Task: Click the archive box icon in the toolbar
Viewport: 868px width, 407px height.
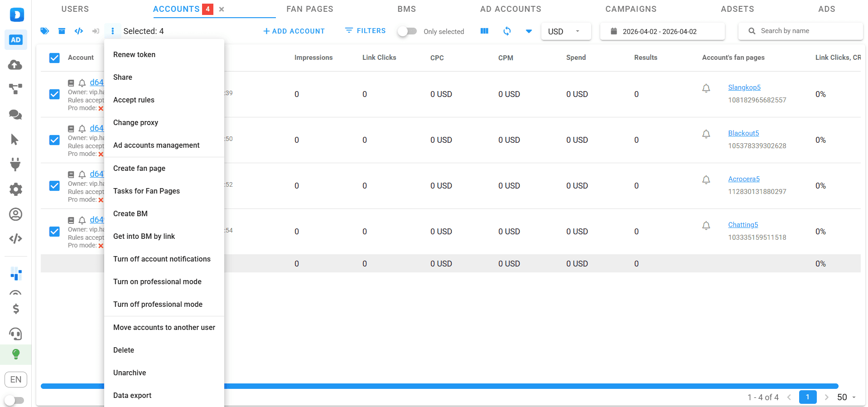Action: tap(62, 31)
